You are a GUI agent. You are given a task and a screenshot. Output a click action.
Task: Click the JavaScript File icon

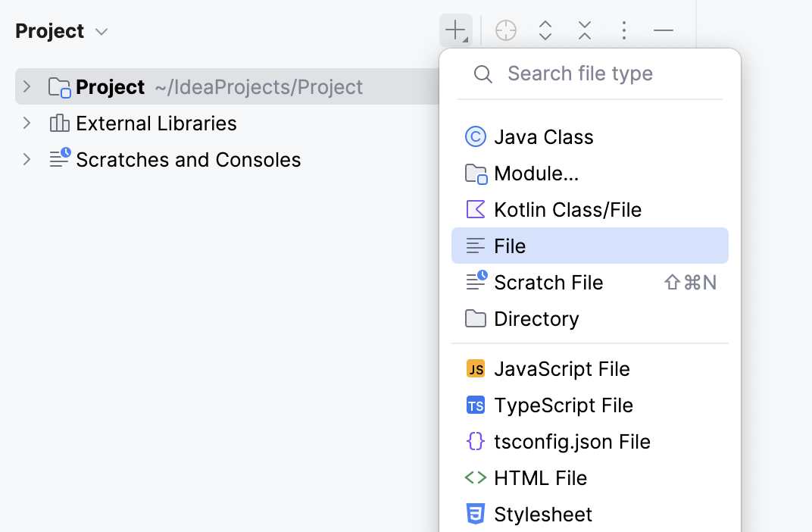(476, 369)
